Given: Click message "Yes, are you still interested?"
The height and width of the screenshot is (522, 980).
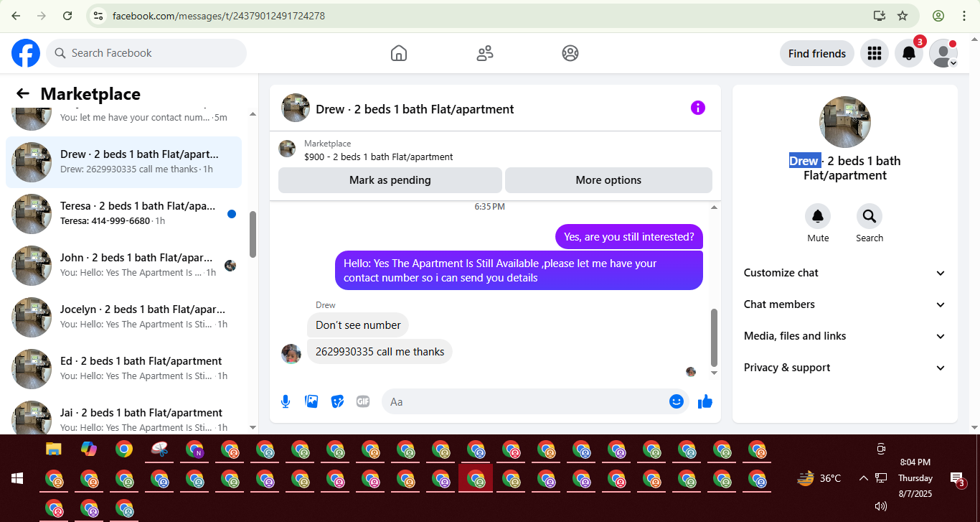Looking at the screenshot, I should (x=629, y=237).
